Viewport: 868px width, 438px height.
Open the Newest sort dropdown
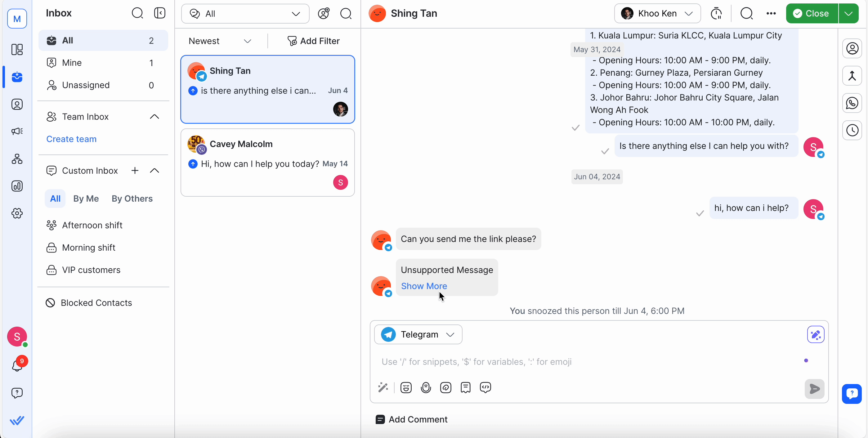click(x=219, y=41)
